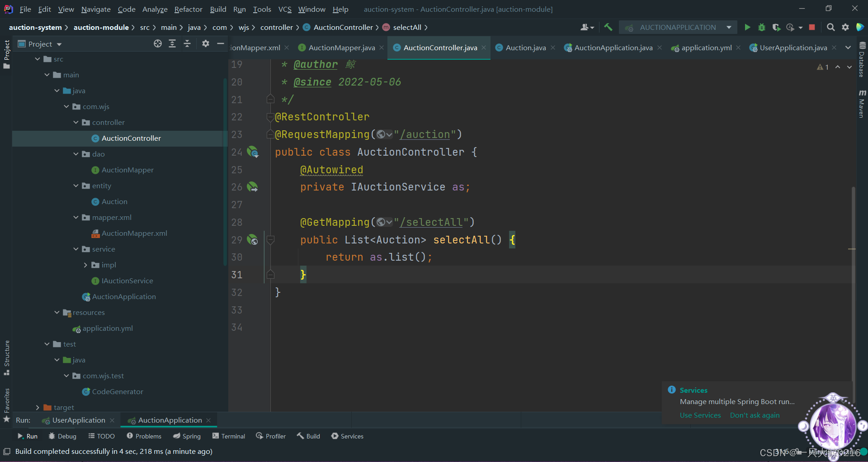Close the AuctionApplication run tab
The height and width of the screenshot is (462, 868).
[208, 420]
